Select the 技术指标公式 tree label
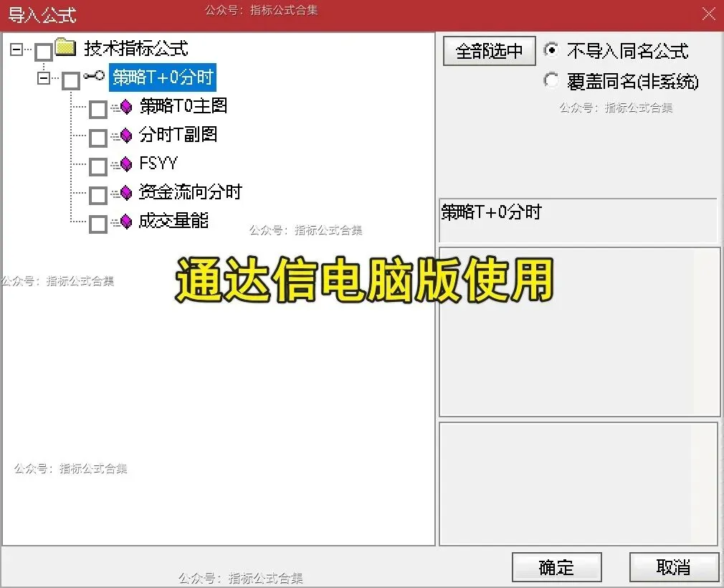724x588 pixels. click(136, 49)
